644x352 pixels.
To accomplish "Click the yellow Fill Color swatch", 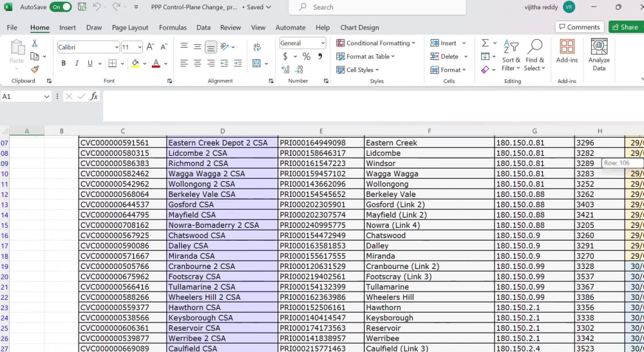I will click(x=135, y=63).
